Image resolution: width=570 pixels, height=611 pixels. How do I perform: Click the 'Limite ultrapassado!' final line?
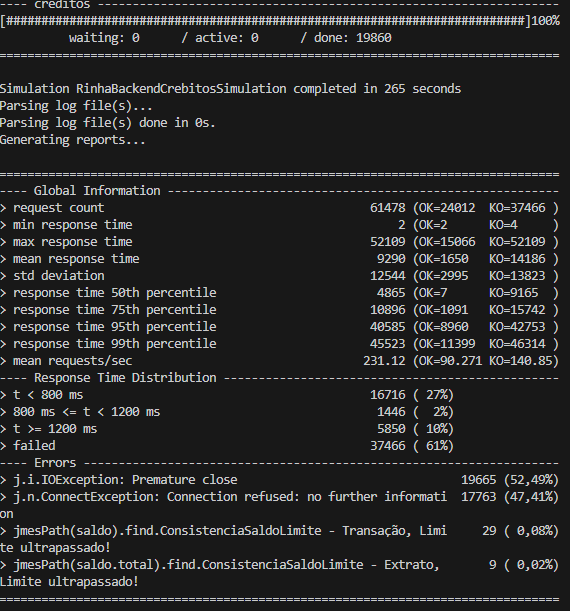tap(69, 582)
